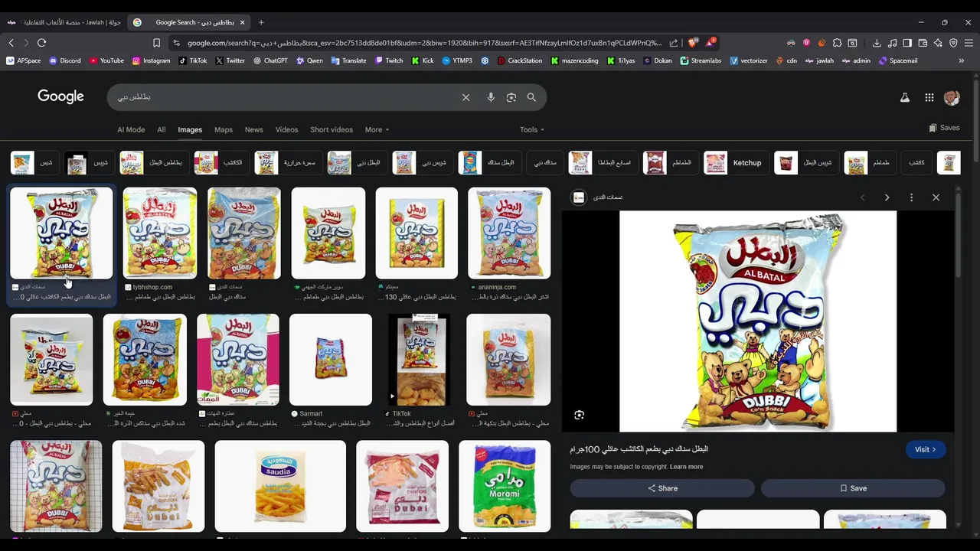This screenshot has width=980, height=551.
Task: Expand the Tools dropdown
Action: coord(532,129)
